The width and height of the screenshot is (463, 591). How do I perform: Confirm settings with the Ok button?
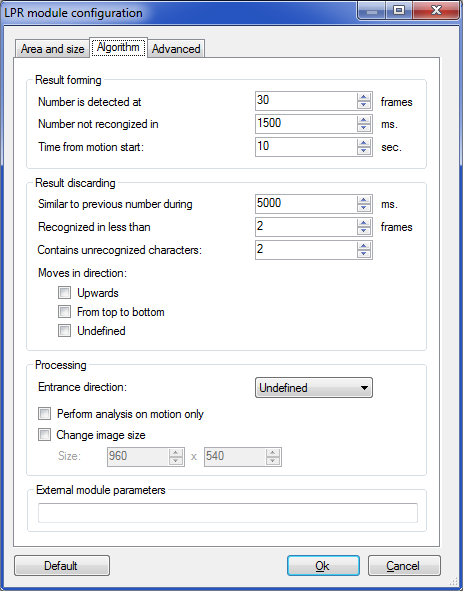[x=323, y=565]
